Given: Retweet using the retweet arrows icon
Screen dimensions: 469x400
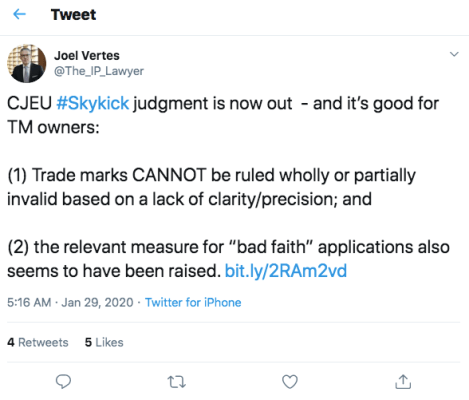Looking at the screenshot, I should tap(176, 382).
